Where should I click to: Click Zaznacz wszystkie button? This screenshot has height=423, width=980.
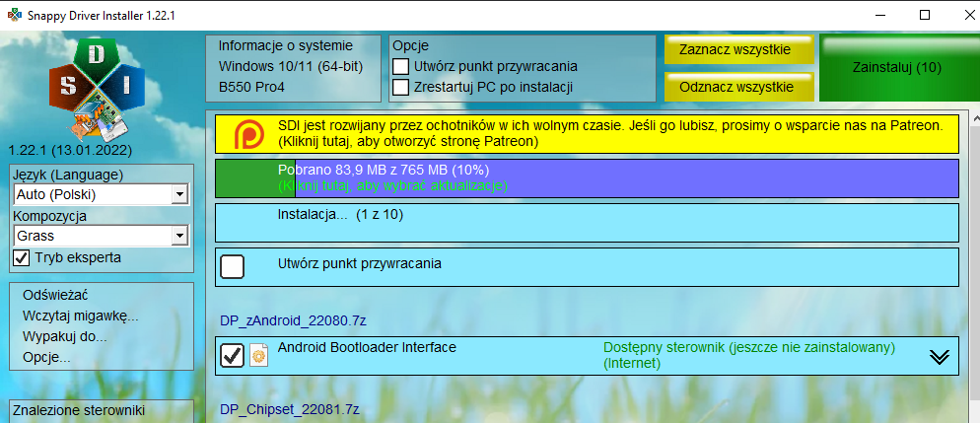pos(739,49)
